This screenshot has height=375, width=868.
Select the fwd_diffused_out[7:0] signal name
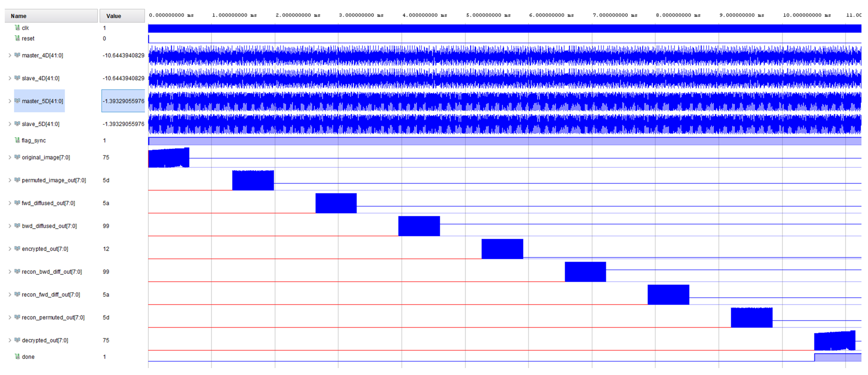pos(48,203)
